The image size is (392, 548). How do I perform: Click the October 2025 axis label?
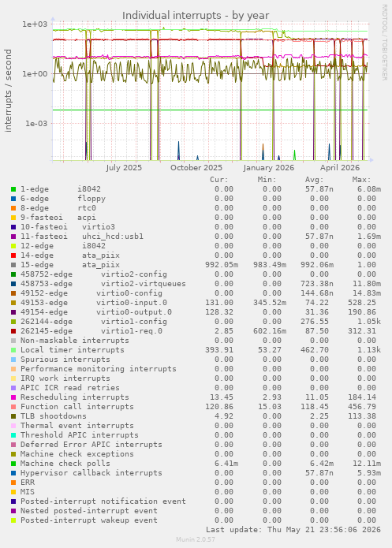pos(196,168)
